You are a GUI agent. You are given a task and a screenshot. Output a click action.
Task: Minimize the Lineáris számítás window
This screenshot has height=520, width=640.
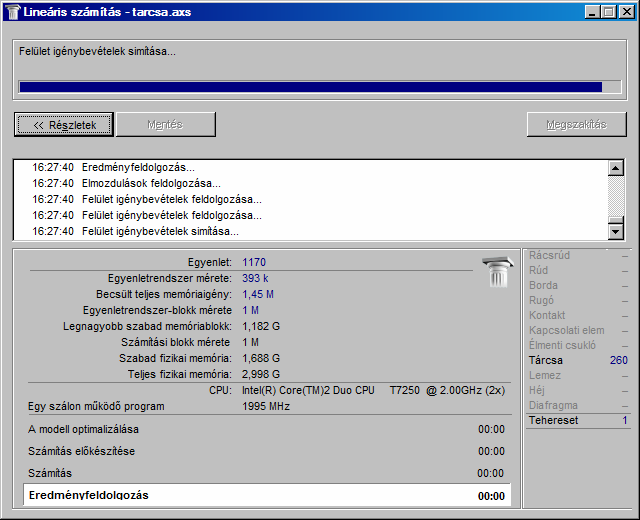coord(593,12)
